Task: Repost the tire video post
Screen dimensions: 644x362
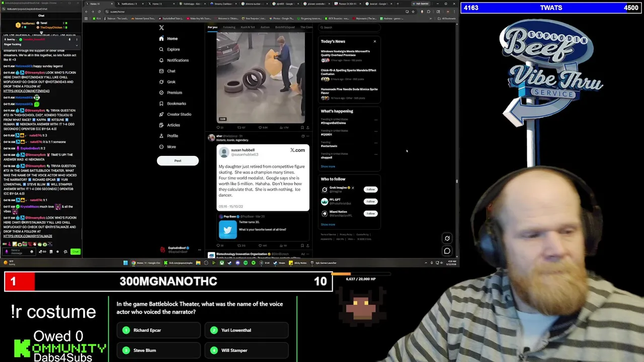Action: 241,128
